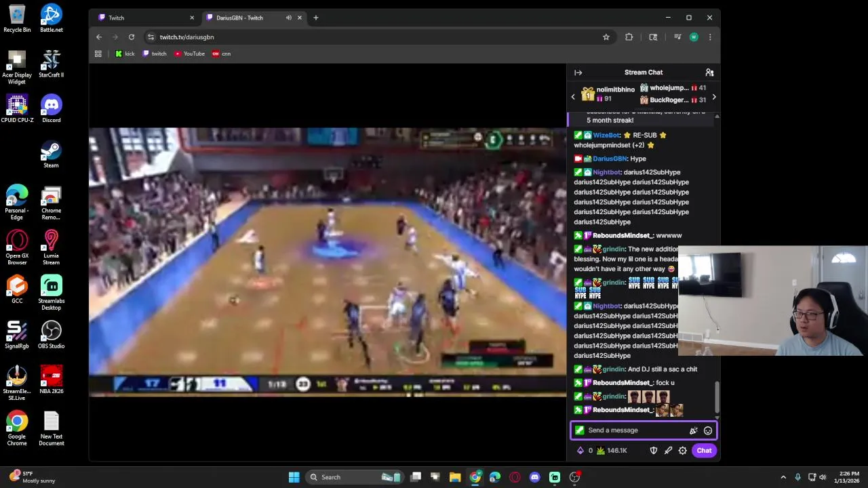Open Steam desktop shortcut
This screenshot has height=488, width=868.
(x=51, y=154)
